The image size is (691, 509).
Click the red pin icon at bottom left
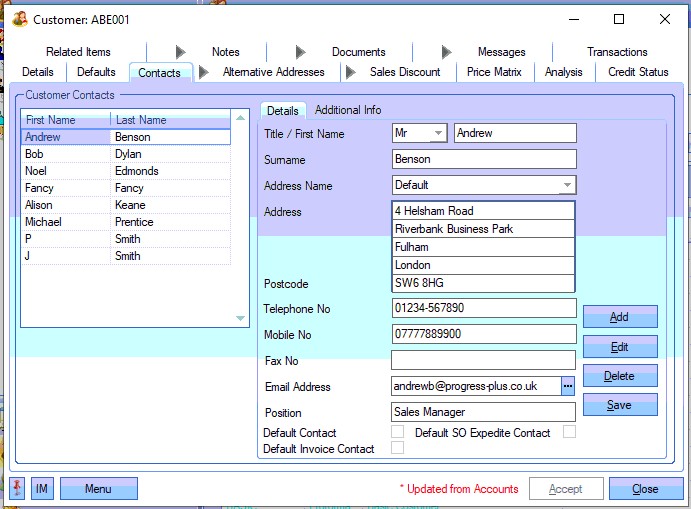19,489
